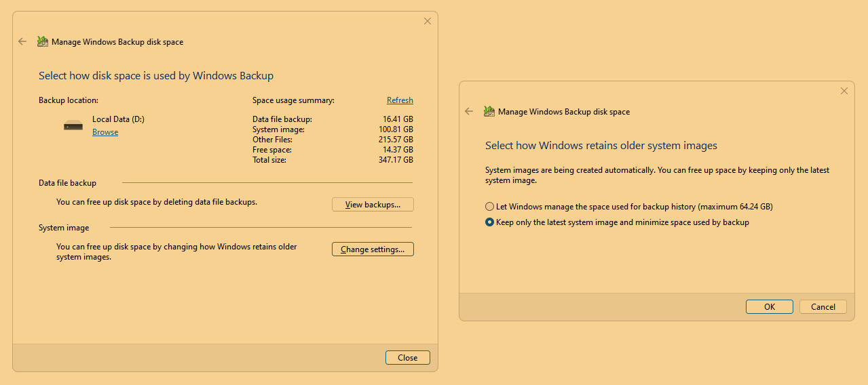
Task: Confirm with the OK button
Action: tap(770, 306)
